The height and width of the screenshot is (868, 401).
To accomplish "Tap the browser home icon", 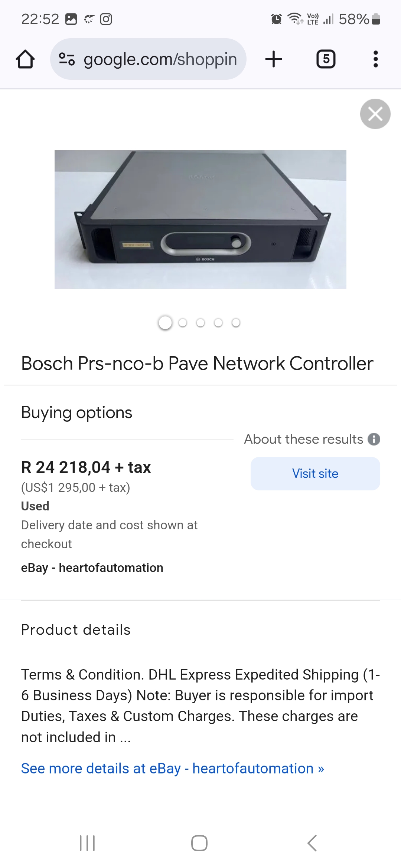I will (x=25, y=59).
